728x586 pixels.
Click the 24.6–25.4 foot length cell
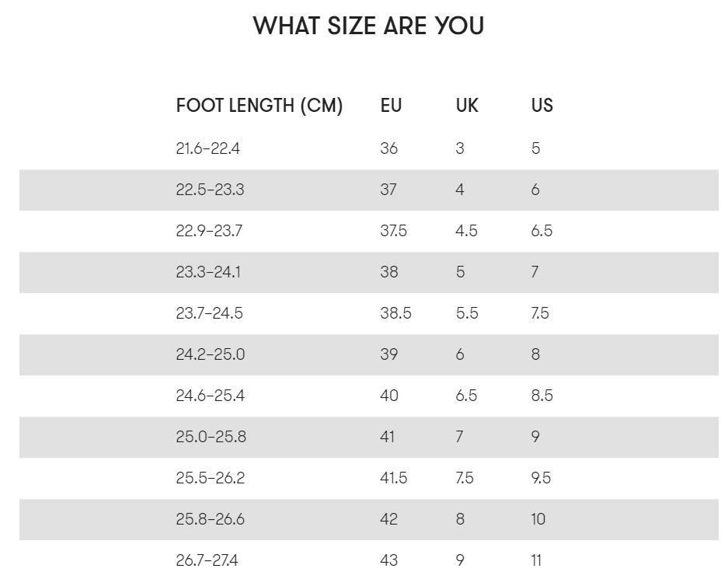pos(210,396)
